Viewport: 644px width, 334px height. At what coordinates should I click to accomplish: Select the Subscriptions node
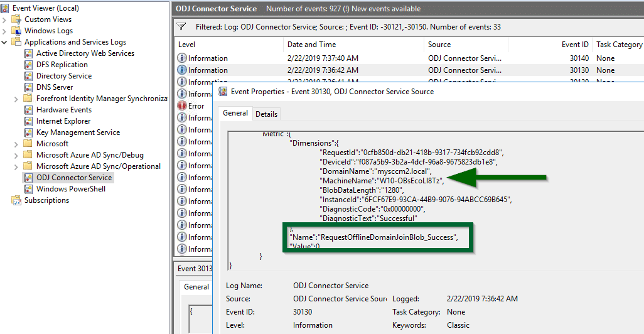(46, 200)
